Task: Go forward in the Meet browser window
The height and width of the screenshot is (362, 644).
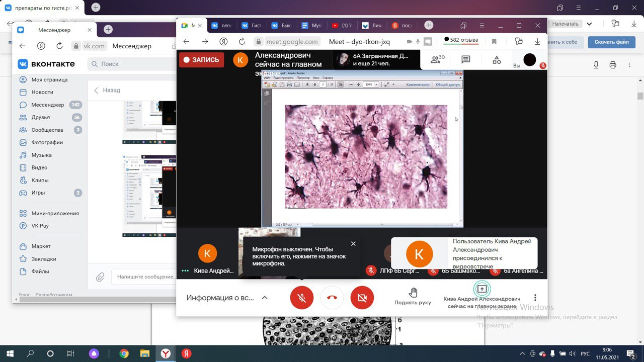Action: [x=205, y=42]
